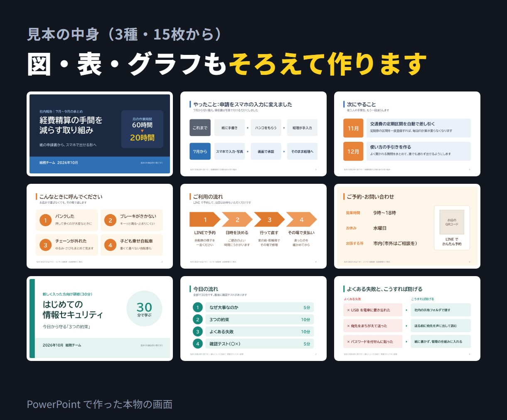
Task: Open the 経費精算の手間を減らす取り組み title slide thumbnail
Action: [x=100, y=134]
